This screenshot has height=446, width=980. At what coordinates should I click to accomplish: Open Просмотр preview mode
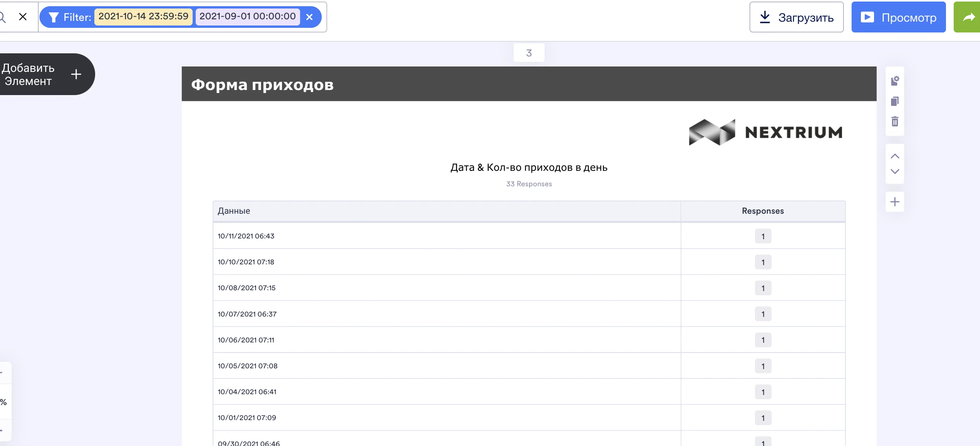(898, 17)
